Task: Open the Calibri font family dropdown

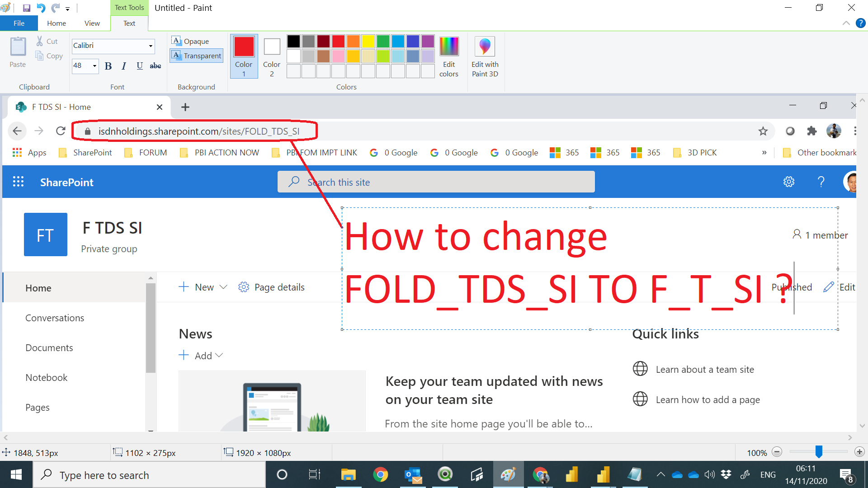Action: click(151, 46)
